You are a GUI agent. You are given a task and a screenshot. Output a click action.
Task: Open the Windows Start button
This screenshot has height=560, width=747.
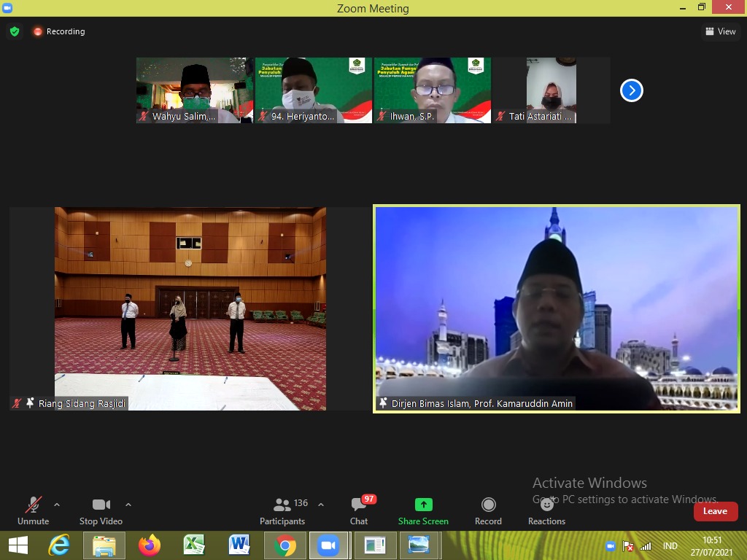click(x=18, y=545)
